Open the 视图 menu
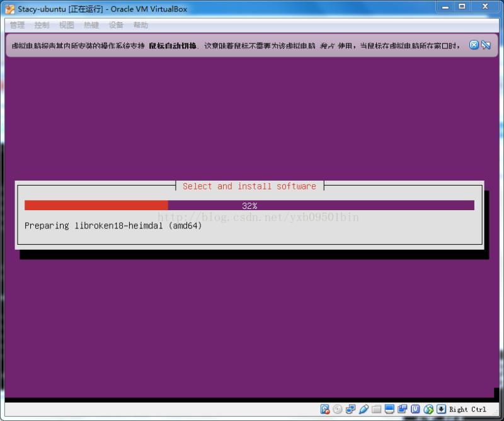 [67, 25]
